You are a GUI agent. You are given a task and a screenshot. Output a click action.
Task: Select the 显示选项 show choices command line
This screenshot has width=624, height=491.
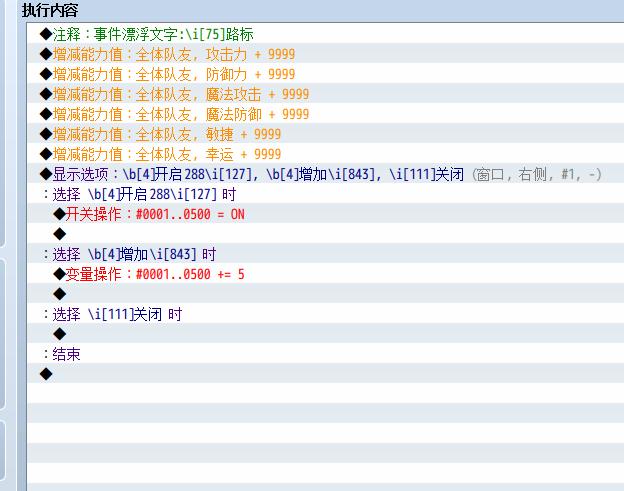coord(326,174)
